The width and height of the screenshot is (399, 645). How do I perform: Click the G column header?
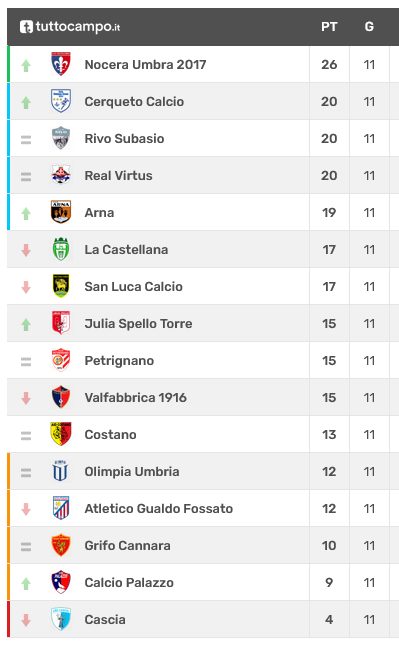tap(369, 27)
